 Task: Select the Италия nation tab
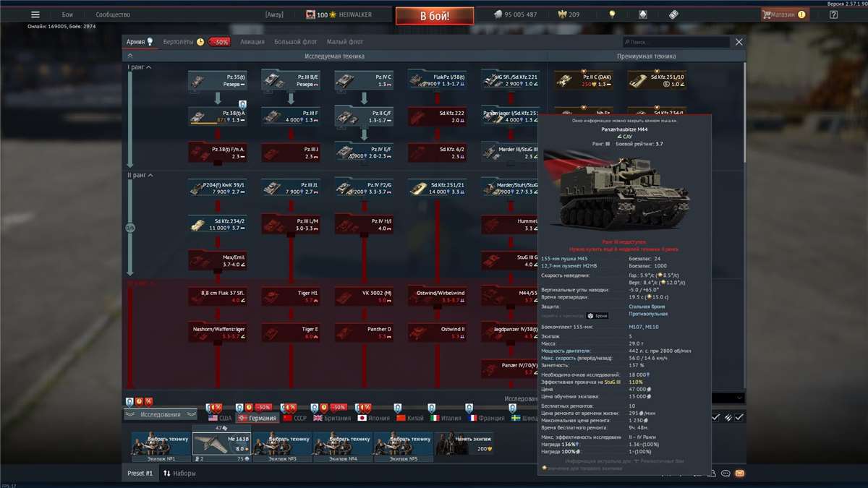tap(446, 418)
